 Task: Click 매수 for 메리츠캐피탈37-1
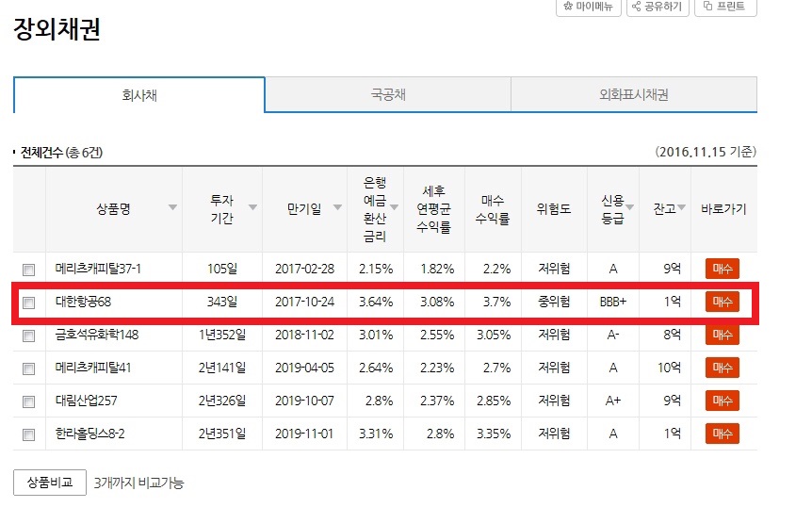tap(722, 269)
